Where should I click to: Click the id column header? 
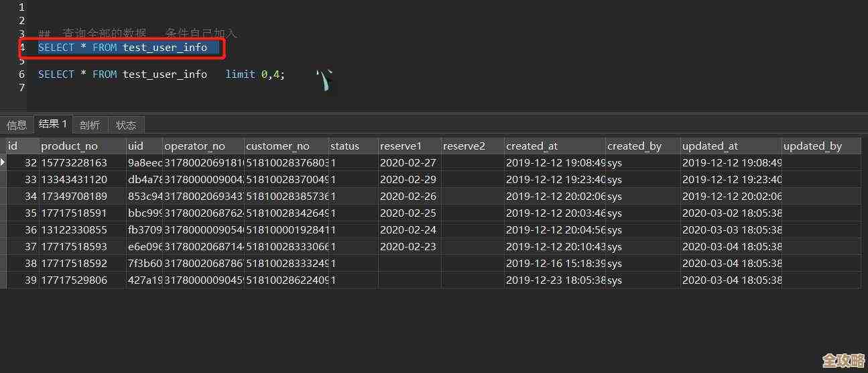[22, 146]
